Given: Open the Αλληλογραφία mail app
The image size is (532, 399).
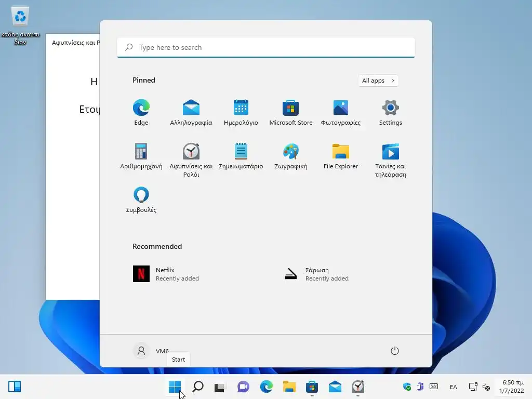Looking at the screenshot, I should click(x=191, y=113).
